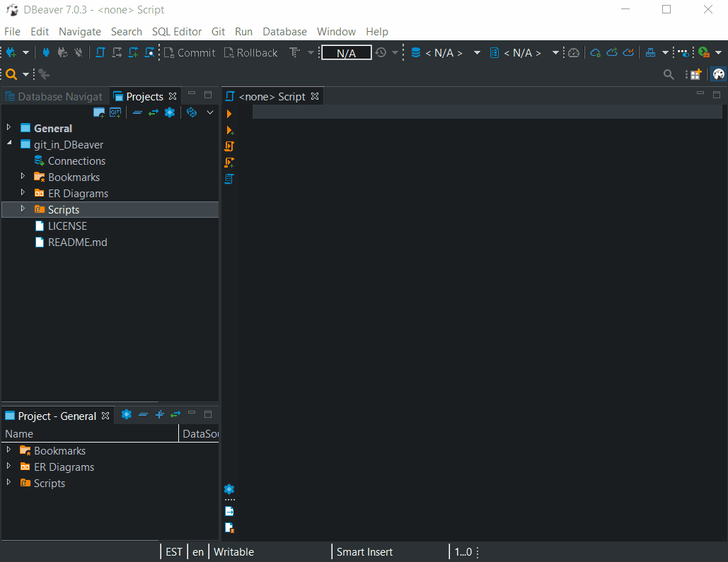Screen dimensions: 728x562
Task: Click the Select SQL script search icon
Action: pos(149,52)
